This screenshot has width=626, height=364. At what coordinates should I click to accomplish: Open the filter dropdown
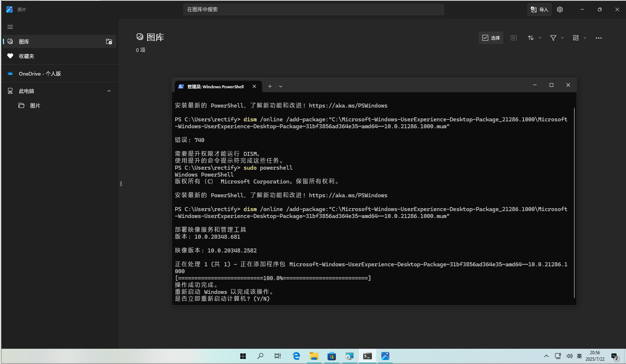click(x=557, y=38)
